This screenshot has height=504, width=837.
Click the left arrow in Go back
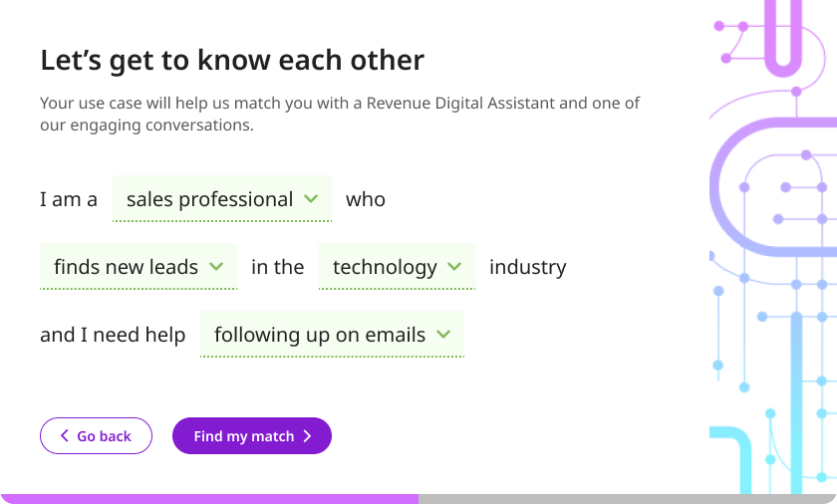coord(65,435)
